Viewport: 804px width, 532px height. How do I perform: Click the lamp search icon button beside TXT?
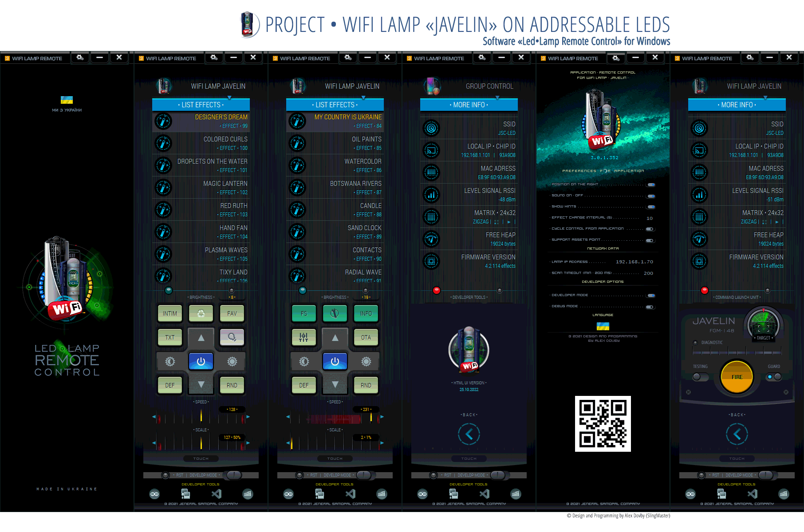coord(232,337)
